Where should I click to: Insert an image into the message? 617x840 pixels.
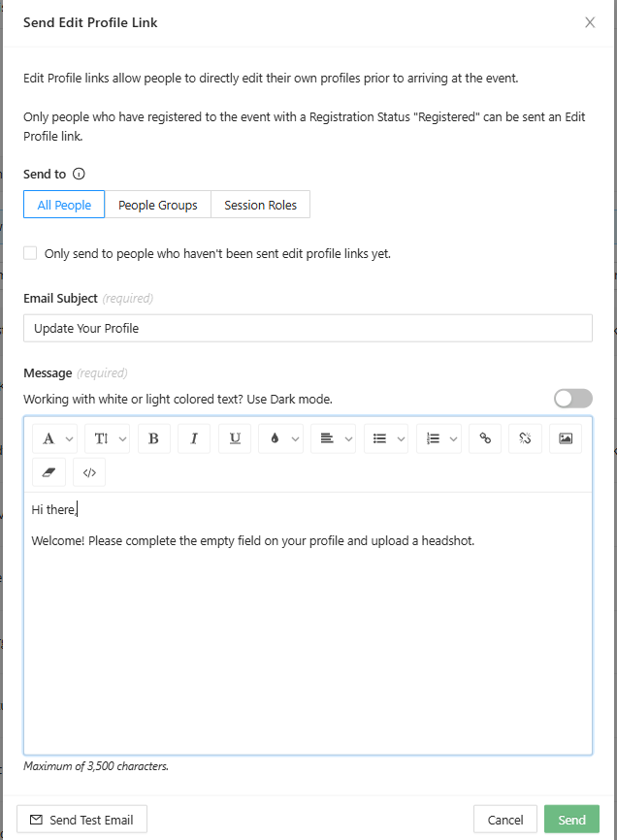566,438
